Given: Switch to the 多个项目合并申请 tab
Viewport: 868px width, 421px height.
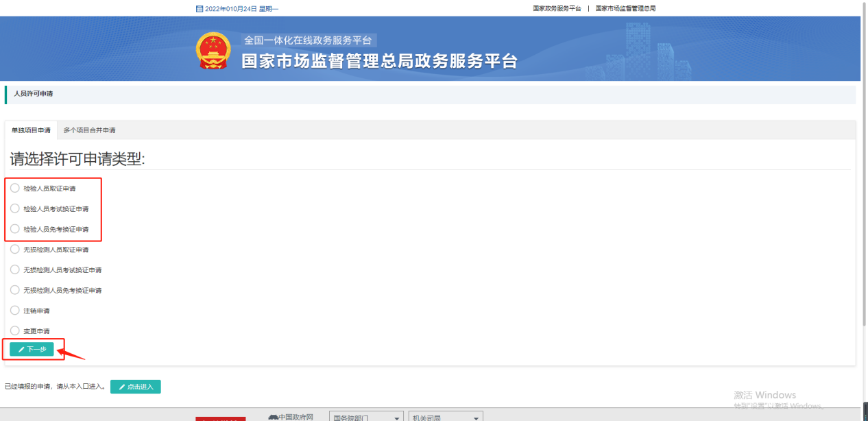Looking at the screenshot, I should 89,130.
